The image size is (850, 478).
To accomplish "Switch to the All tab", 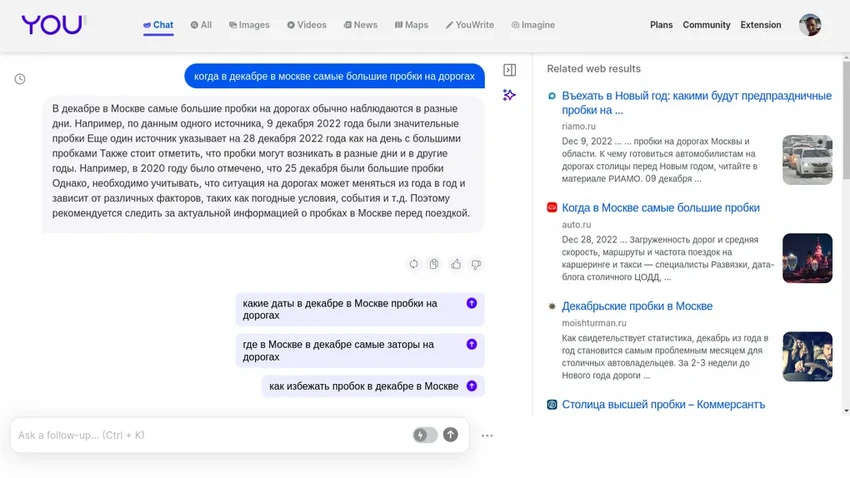I will (201, 25).
